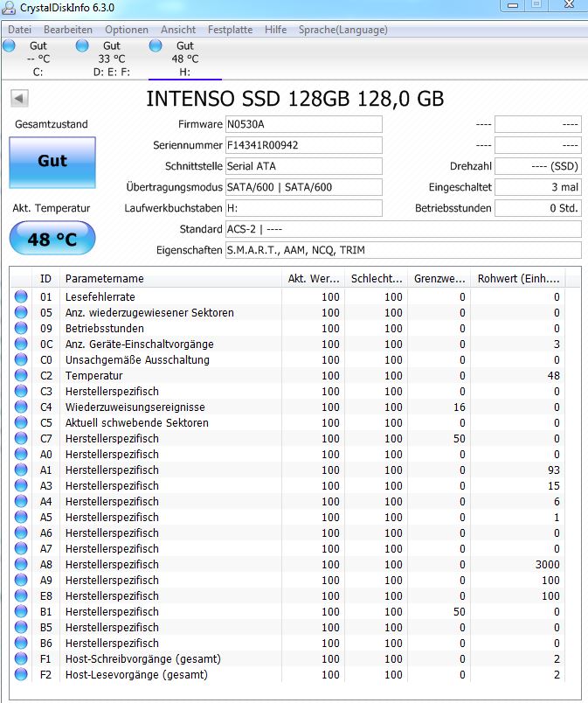Click the Drehzahl field showing (SSD)
588x703 pixels.
(538, 166)
